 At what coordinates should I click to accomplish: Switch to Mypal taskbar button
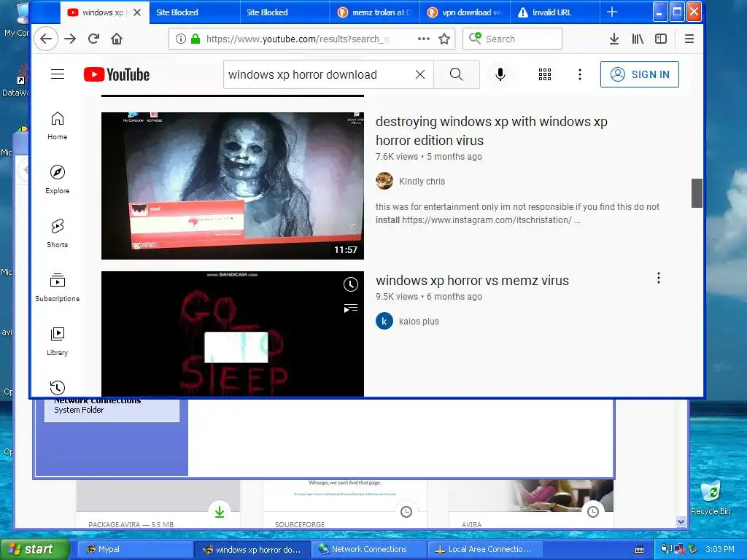(x=134, y=549)
